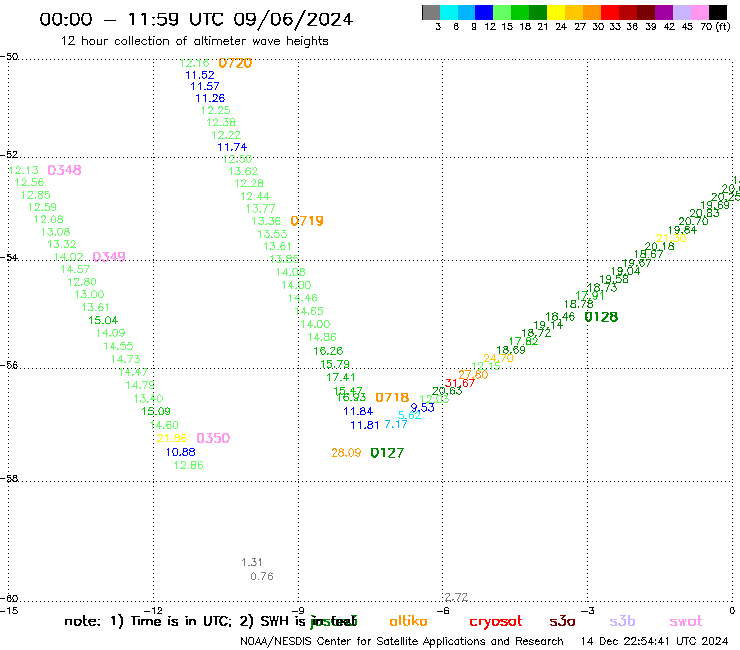Viewport: 740px width, 650px height.
Task: Click the wave height value 13.77
Action: (261, 209)
